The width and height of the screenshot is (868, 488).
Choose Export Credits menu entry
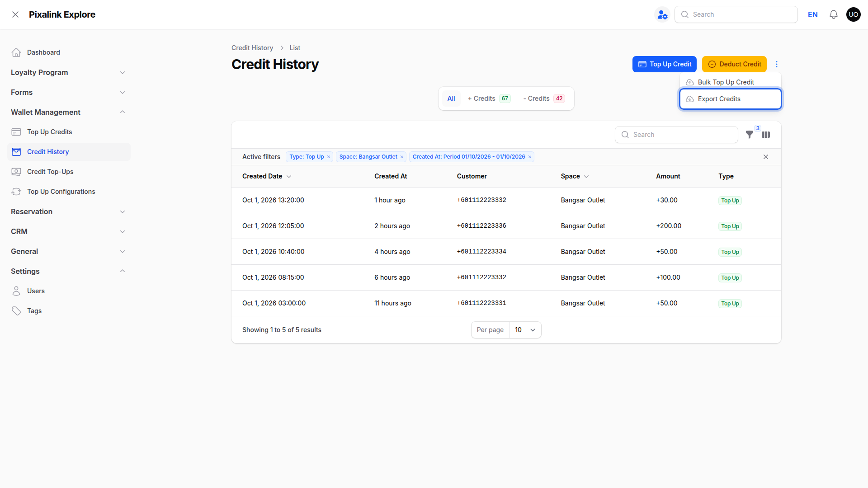(731, 99)
